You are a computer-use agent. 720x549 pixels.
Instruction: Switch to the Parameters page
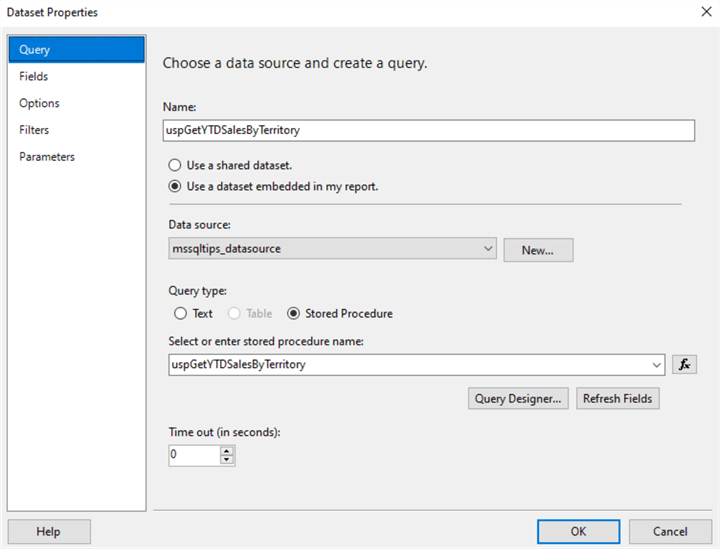pos(47,157)
